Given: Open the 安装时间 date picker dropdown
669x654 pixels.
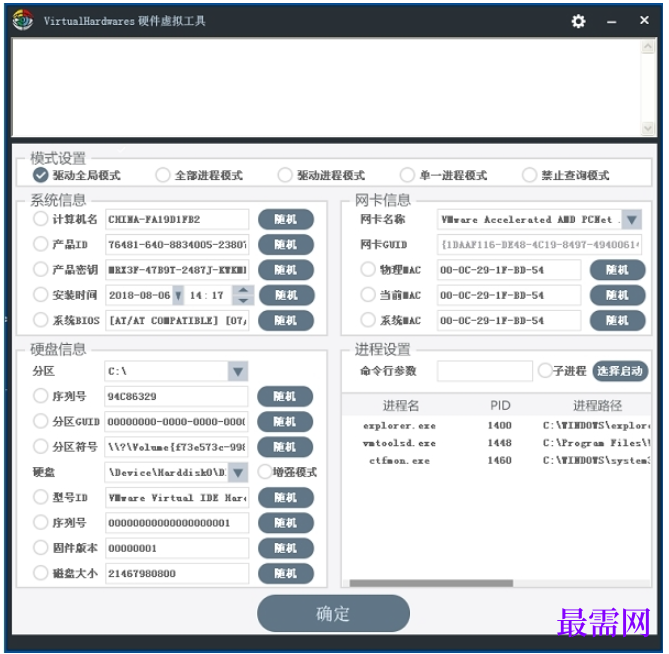Looking at the screenshot, I should pos(178,295).
